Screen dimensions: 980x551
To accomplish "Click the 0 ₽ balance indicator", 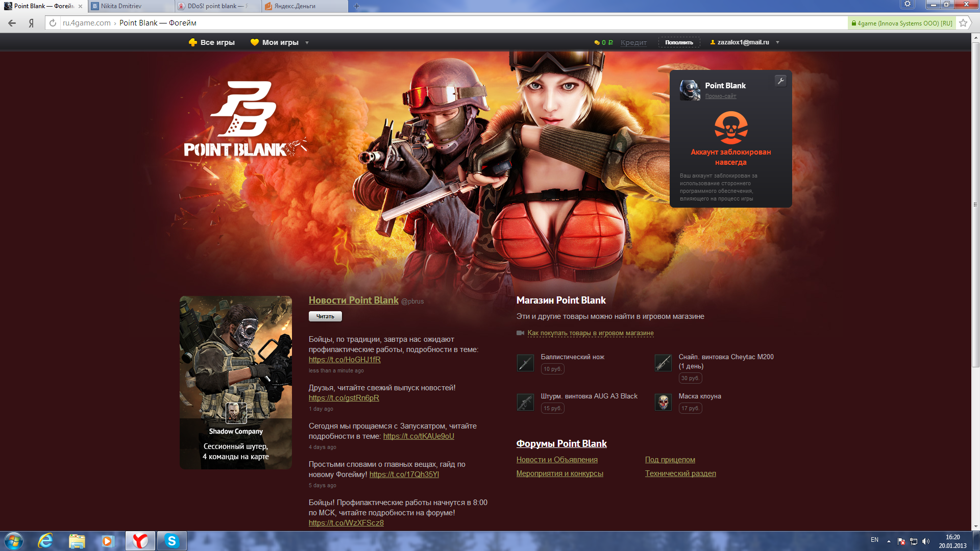I will 603,42.
